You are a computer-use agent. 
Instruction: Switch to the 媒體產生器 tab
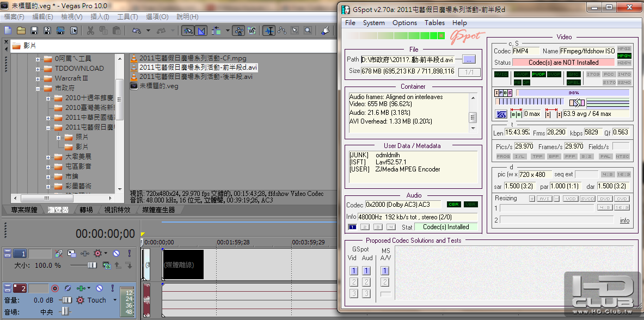tap(158, 210)
